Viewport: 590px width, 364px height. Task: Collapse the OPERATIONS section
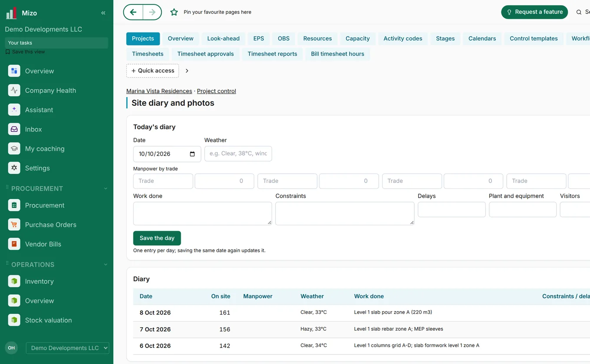coord(105,265)
